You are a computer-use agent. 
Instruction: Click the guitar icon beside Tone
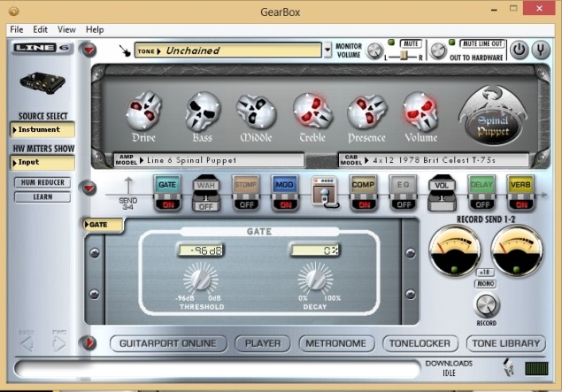125,50
